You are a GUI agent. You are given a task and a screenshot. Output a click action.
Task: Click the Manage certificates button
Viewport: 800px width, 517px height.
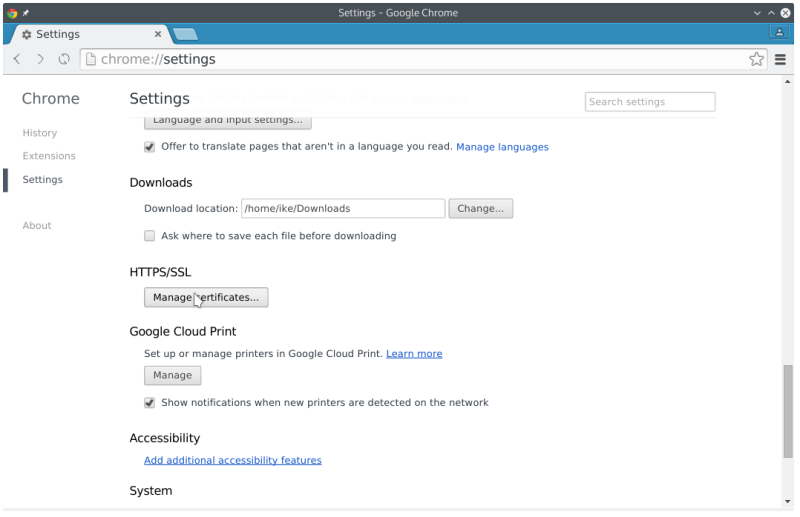206,297
